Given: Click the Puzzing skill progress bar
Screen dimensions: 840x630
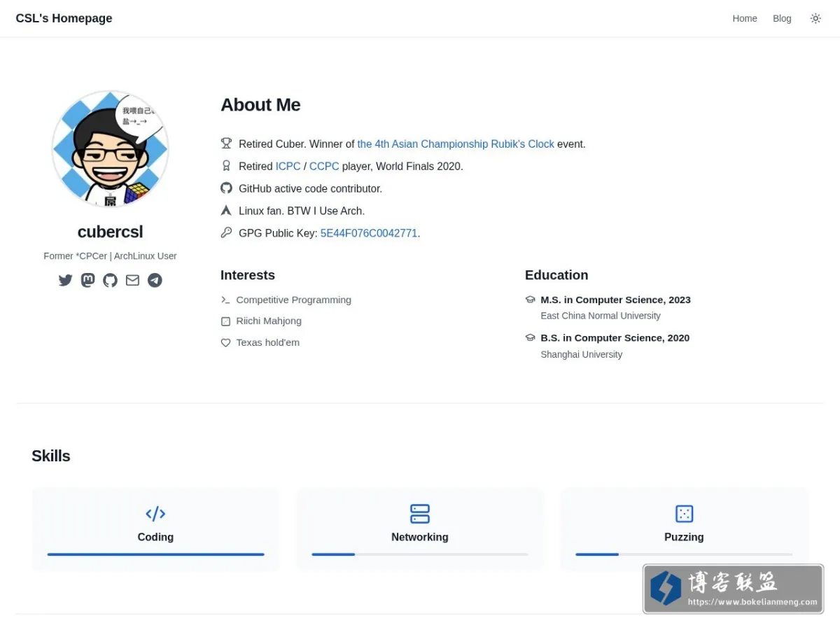Looking at the screenshot, I should point(684,554).
